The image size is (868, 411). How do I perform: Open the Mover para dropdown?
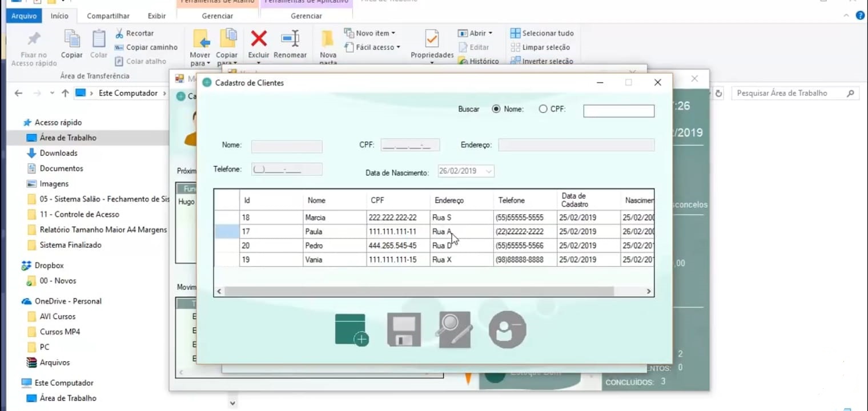tap(200, 59)
